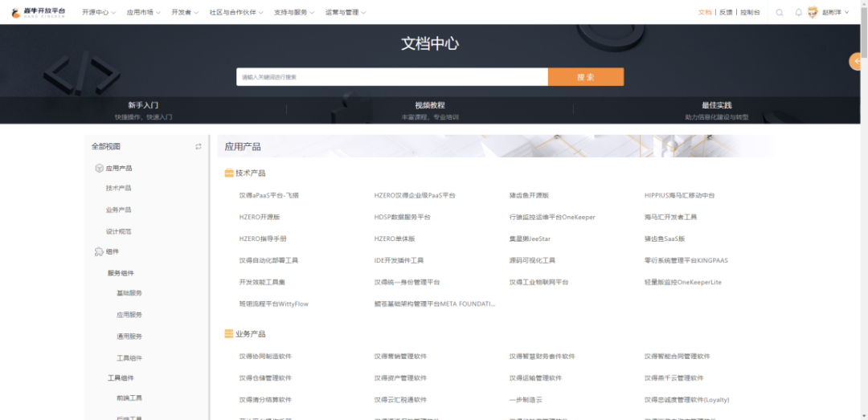Open the 汉得自动化部署工具 link
This screenshot has width=868, height=420.
click(x=268, y=260)
